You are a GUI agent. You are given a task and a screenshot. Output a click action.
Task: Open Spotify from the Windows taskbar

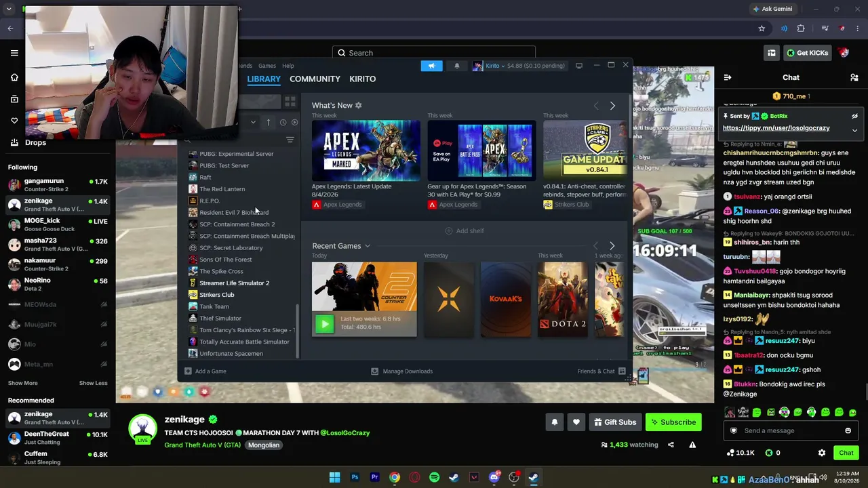coord(434,477)
